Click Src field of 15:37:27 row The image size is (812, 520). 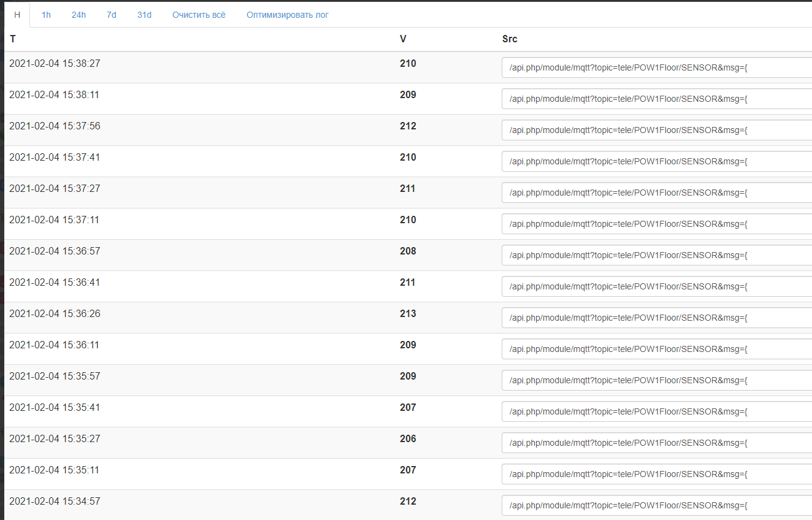[656, 193]
